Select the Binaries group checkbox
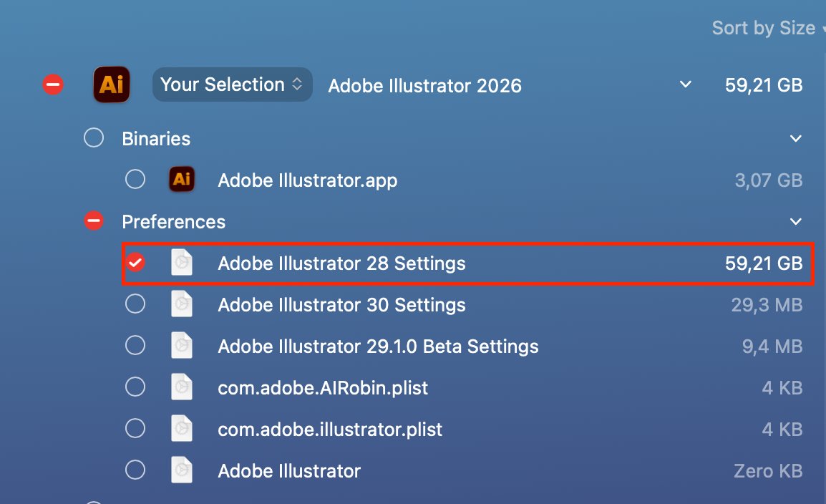Image resolution: width=826 pixels, height=504 pixels. pos(94,138)
